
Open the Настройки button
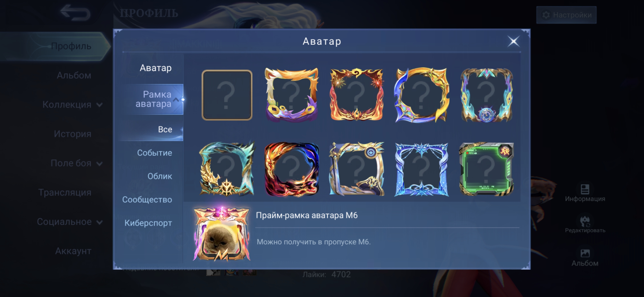pos(566,15)
